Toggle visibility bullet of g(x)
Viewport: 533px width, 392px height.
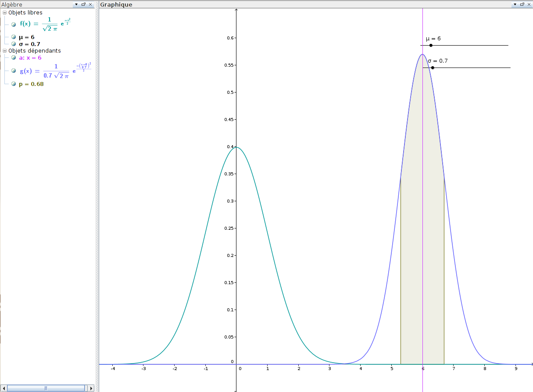pos(14,71)
